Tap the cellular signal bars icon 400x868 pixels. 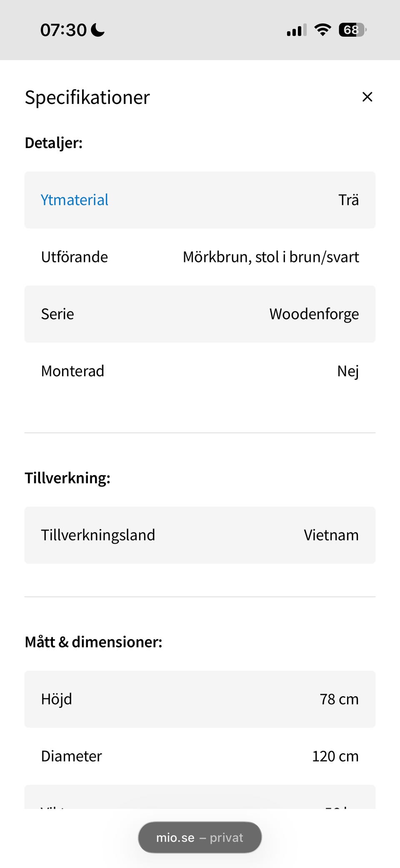(296, 30)
